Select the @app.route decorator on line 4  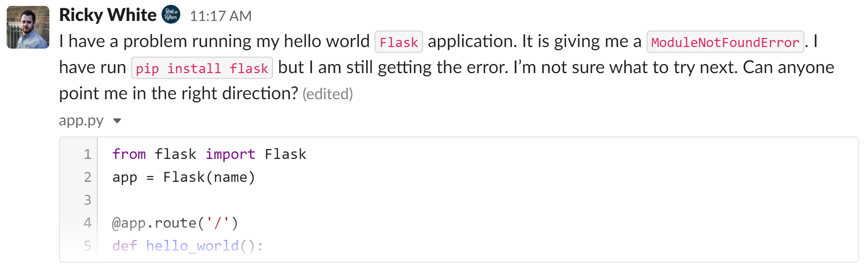point(174,223)
